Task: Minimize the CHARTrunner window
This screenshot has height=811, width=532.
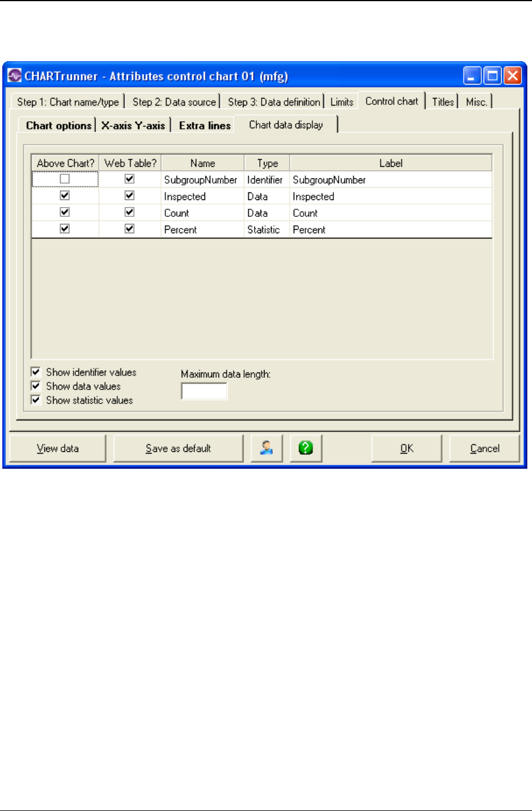Action: coord(473,76)
